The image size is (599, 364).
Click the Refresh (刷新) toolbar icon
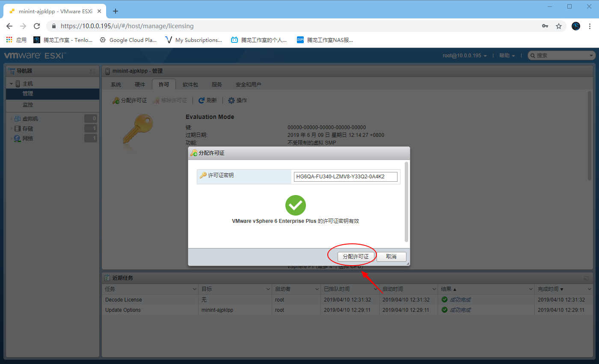[x=202, y=101]
